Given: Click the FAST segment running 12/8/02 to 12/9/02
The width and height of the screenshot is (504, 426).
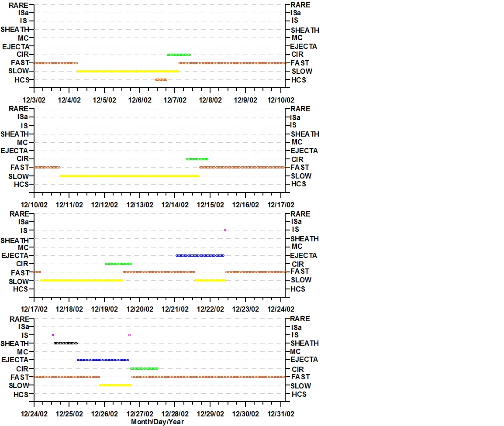Looking at the screenshot, I should 232,63.
